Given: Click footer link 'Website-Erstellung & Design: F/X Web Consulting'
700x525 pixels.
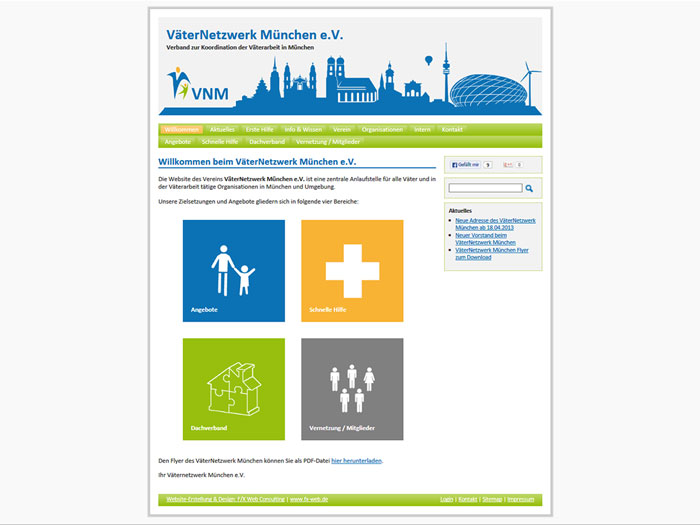Looking at the screenshot, I should (x=225, y=499).
